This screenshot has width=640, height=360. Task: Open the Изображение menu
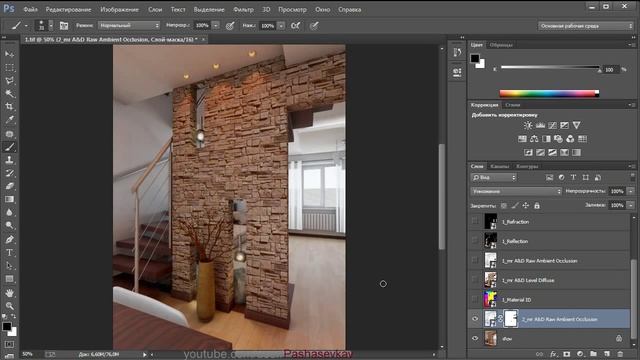(119, 9)
